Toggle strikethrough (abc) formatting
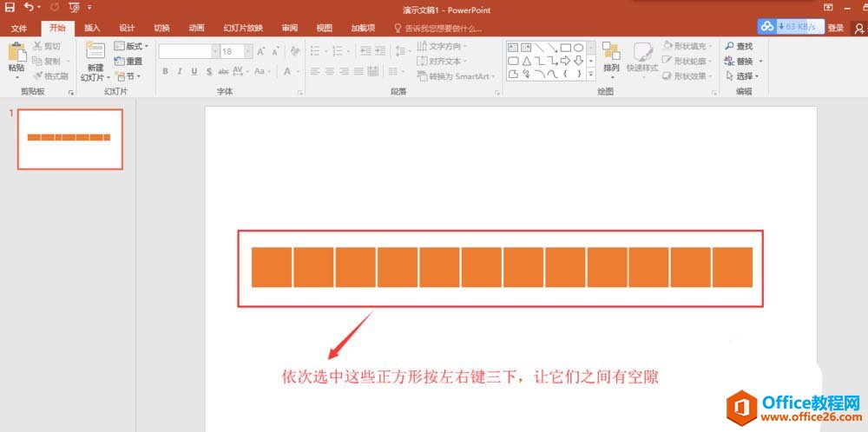The image size is (868, 432). click(224, 71)
